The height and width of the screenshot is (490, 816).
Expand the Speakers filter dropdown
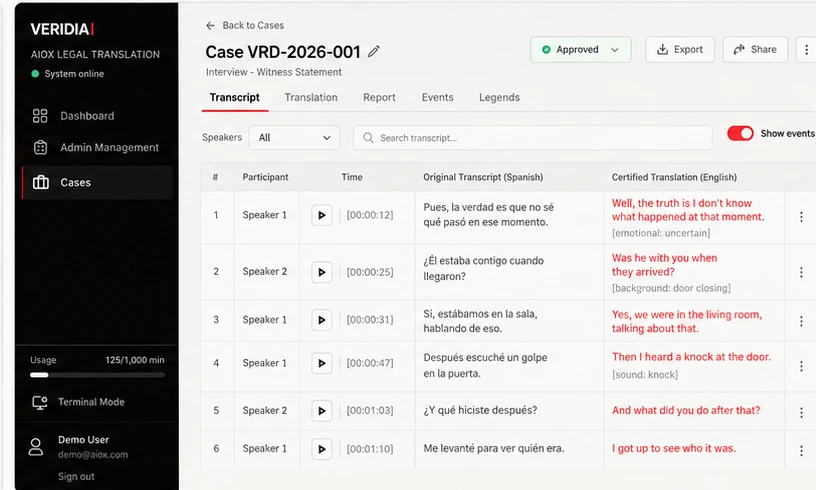point(295,138)
